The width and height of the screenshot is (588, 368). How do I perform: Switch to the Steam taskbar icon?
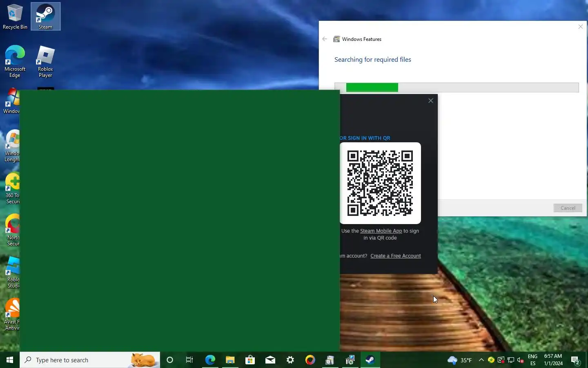pos(370,360)
